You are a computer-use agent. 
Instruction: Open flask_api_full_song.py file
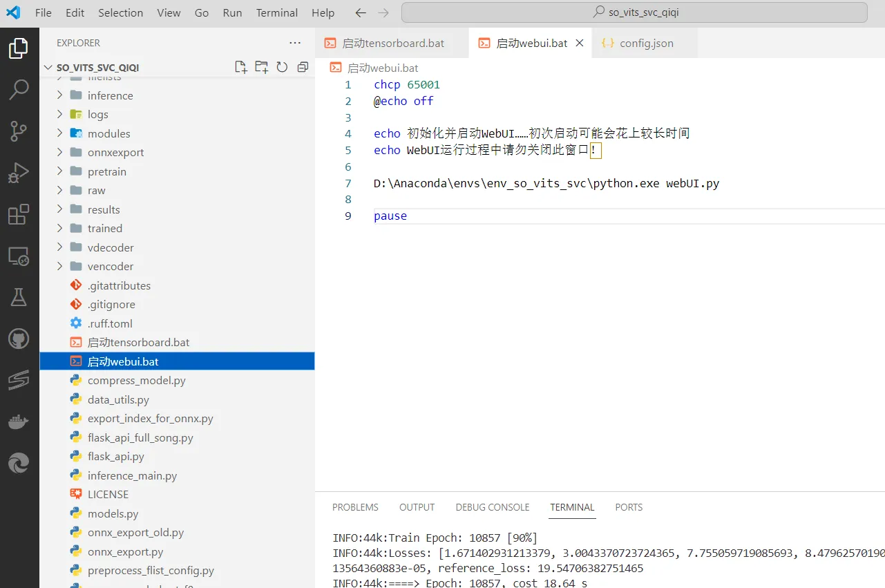[x=177, y=437]
